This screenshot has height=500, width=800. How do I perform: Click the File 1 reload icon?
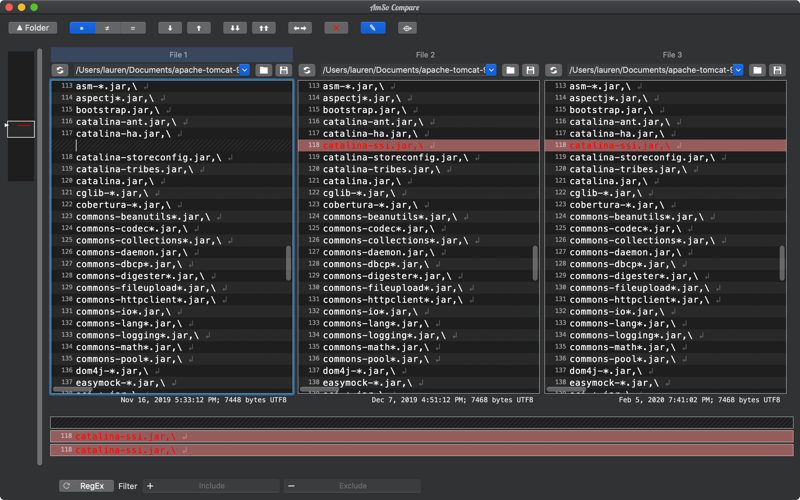pyautogui.click(x=60, y=70)
